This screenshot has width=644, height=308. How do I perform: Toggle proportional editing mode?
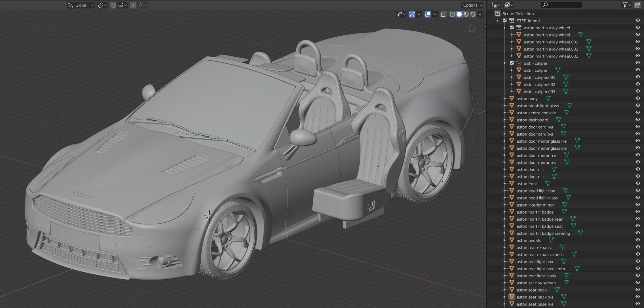pyautogui.click(x=133, y=5)
